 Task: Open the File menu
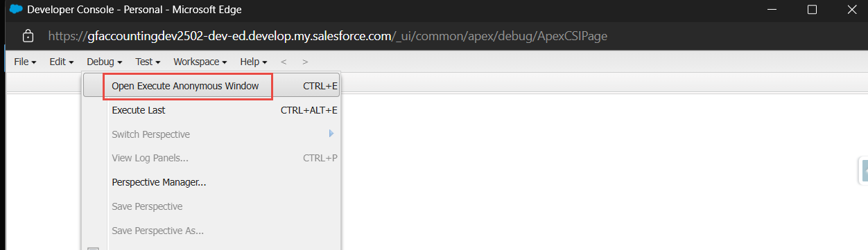pos(25,62)
